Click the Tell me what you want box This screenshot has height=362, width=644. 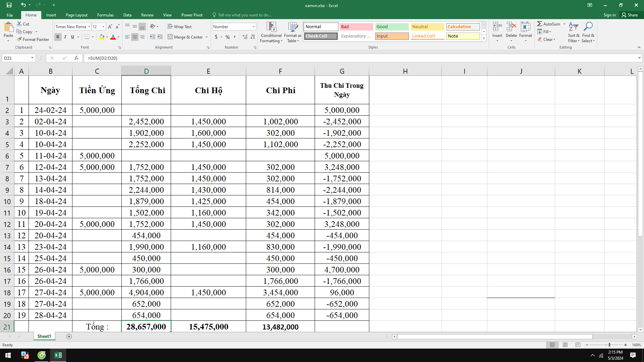tap(242, 15)
